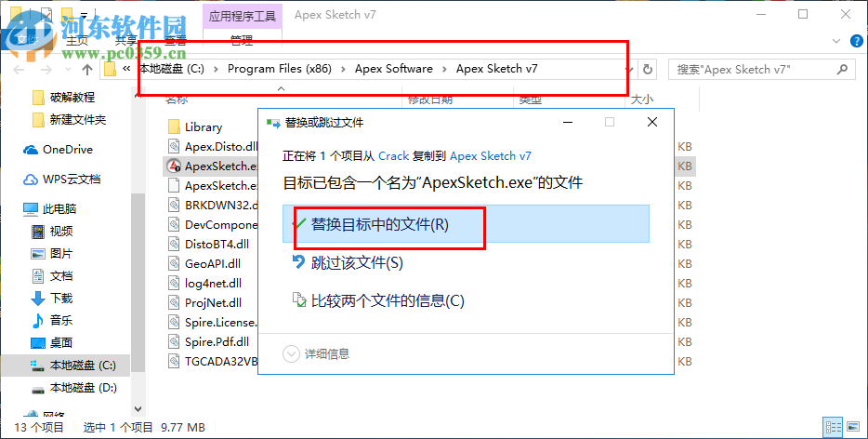The image size is (868, 439).
Task: Open address bar history dropdown
Action: point(629,70)
